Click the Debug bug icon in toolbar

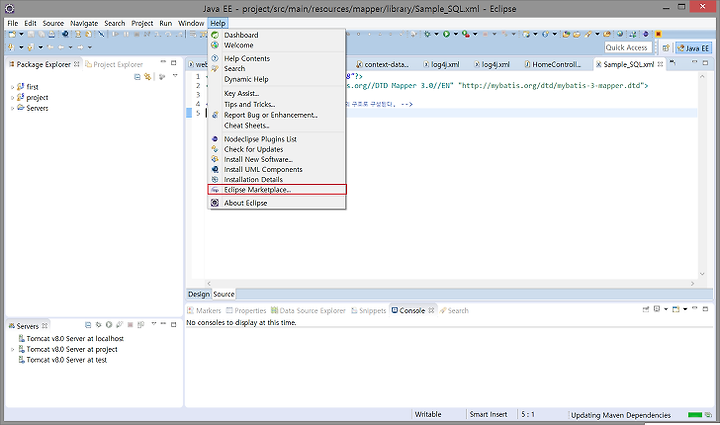pyautogui.click(x=427, y=34)
